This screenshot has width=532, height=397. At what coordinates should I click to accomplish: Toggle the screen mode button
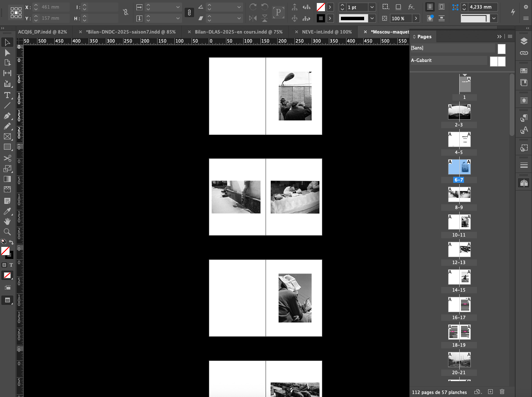pyautogui.click(x=7, y=300)
